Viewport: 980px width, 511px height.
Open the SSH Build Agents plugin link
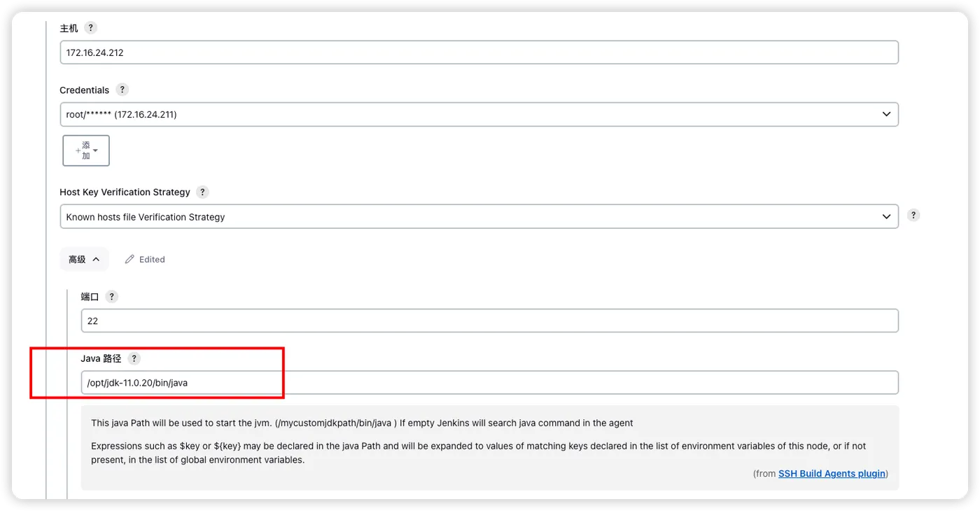click(x=832, y=474)
